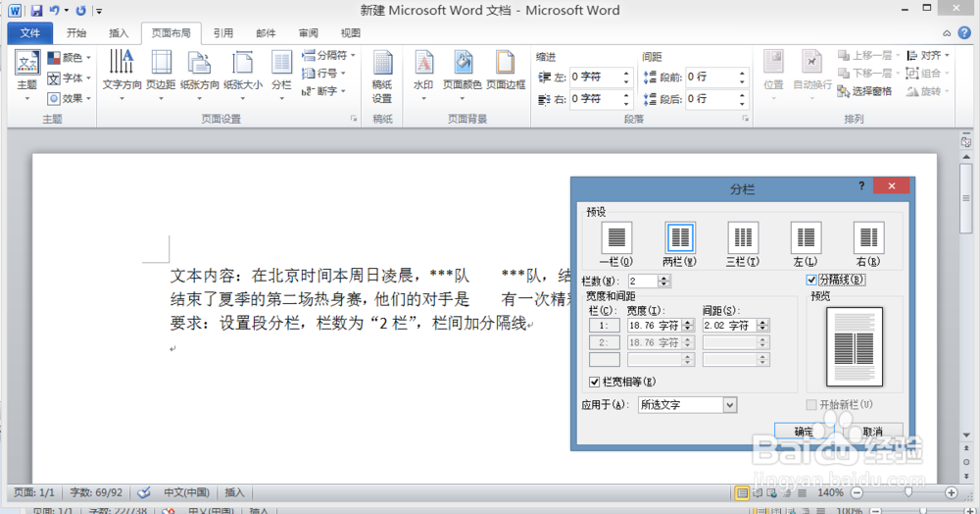The height and width of the screenshot is (514, 980).
Task: Select the 右 right-column preset
Action: (868, 244)
